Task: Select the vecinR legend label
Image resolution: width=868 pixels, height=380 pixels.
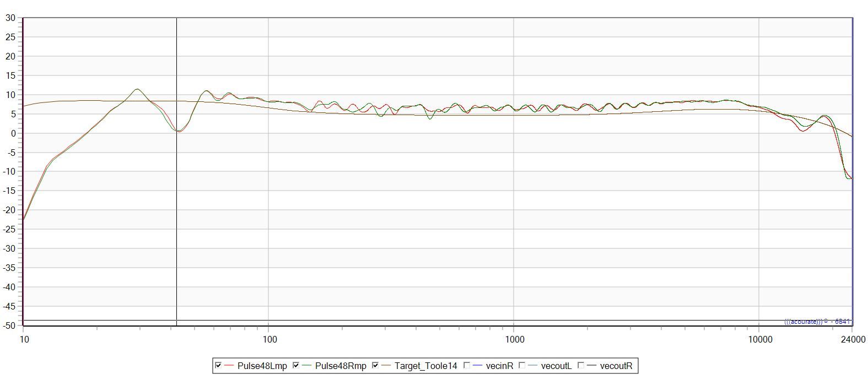Action: click(501, 366)
